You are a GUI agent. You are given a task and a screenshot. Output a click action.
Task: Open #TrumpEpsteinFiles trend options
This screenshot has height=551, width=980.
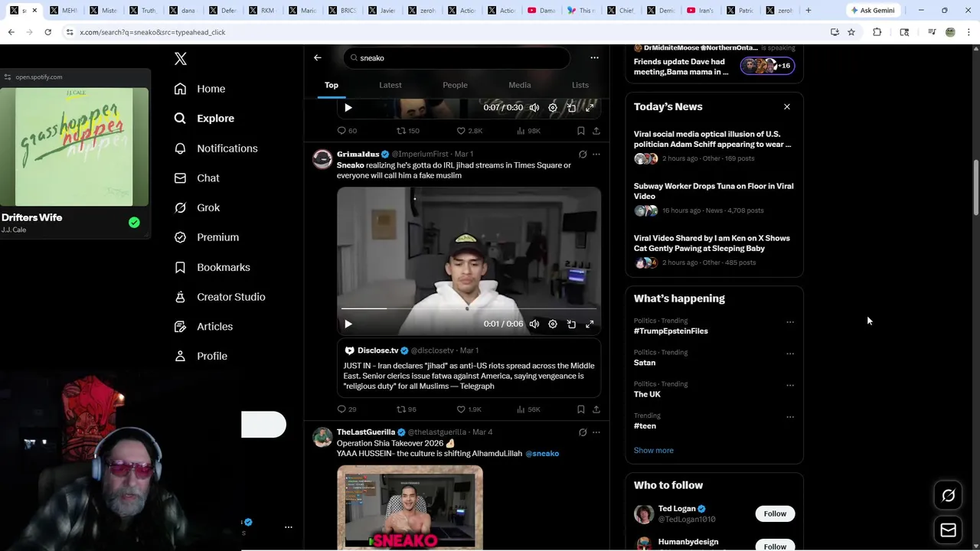point(790,322)
